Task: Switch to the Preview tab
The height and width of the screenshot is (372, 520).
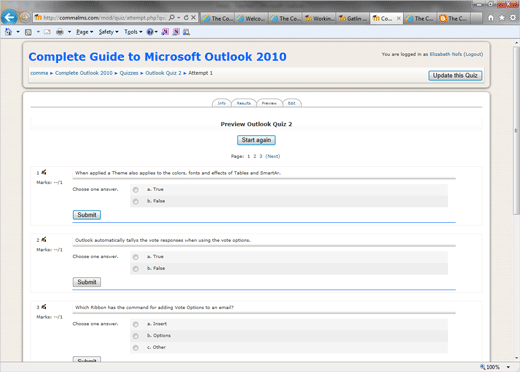Action: pos(269,103)
